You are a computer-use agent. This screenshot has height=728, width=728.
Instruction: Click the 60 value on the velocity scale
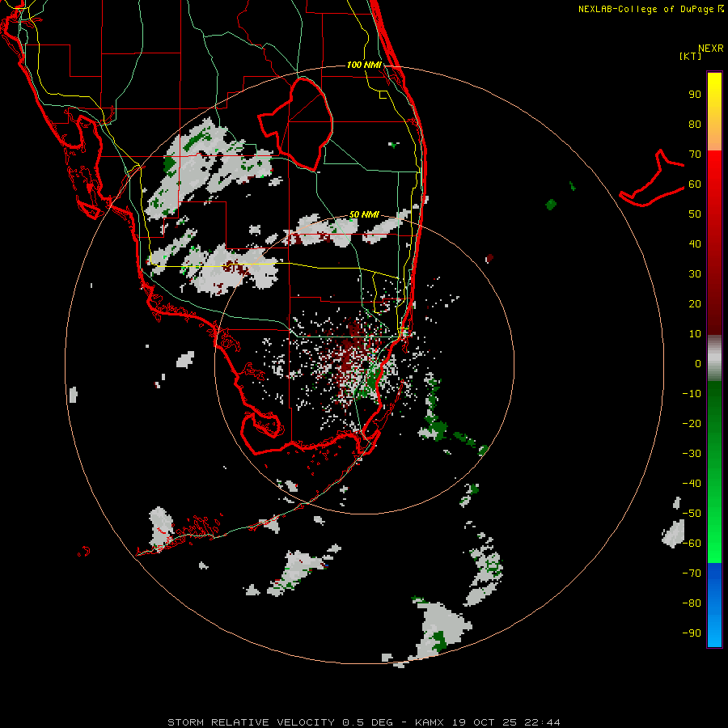coord(695,184)
